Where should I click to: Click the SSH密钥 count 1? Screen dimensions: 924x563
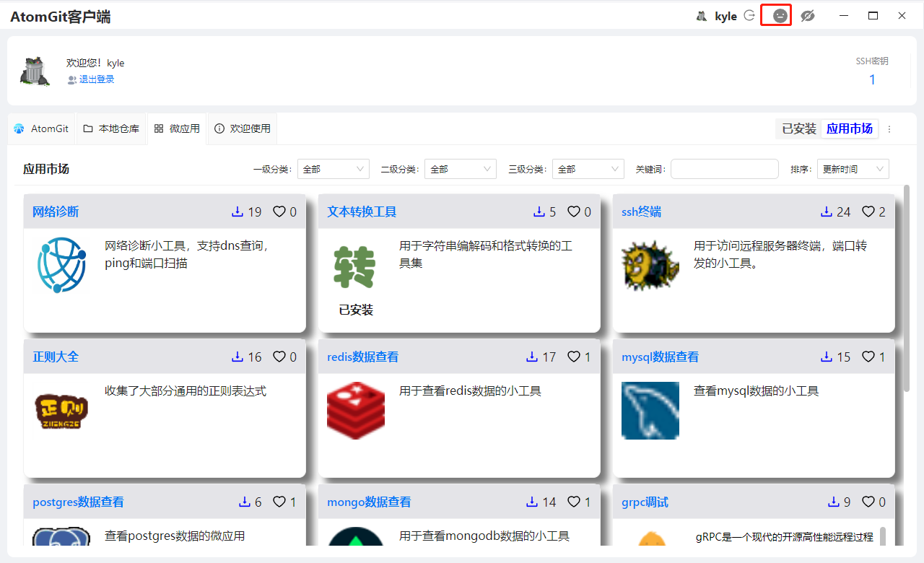click(x=872, y=79)
